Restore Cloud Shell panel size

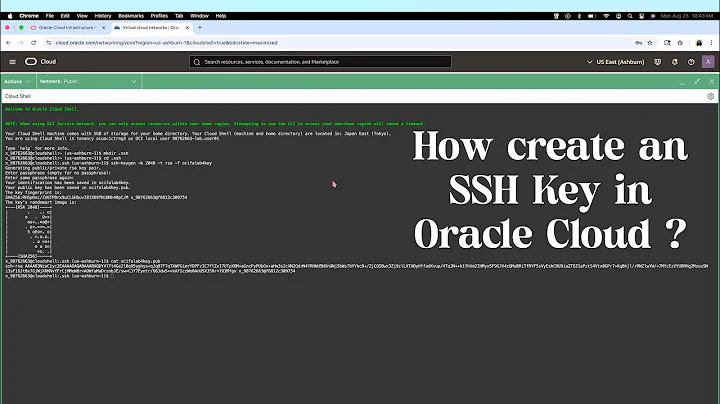click(x=697, y=81)
